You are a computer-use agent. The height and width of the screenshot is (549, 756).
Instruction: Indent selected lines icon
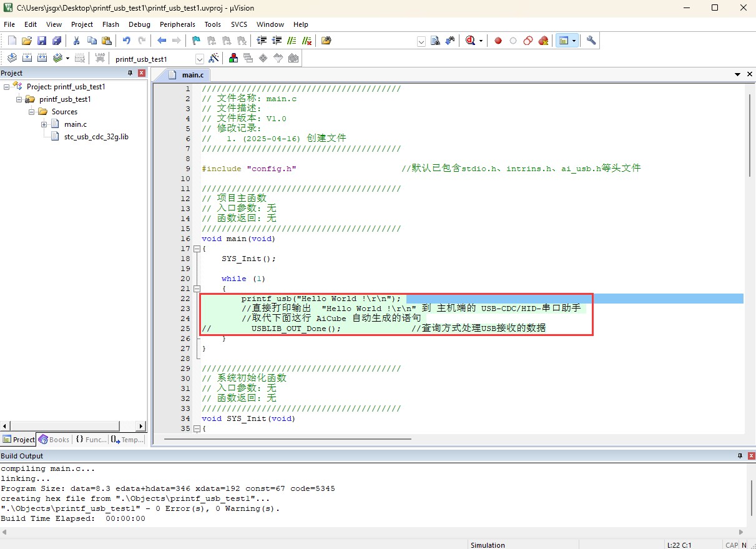(262, 41)
